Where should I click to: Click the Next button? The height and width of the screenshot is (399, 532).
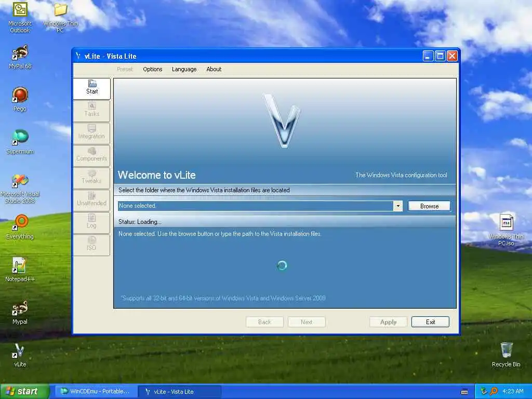307,322
